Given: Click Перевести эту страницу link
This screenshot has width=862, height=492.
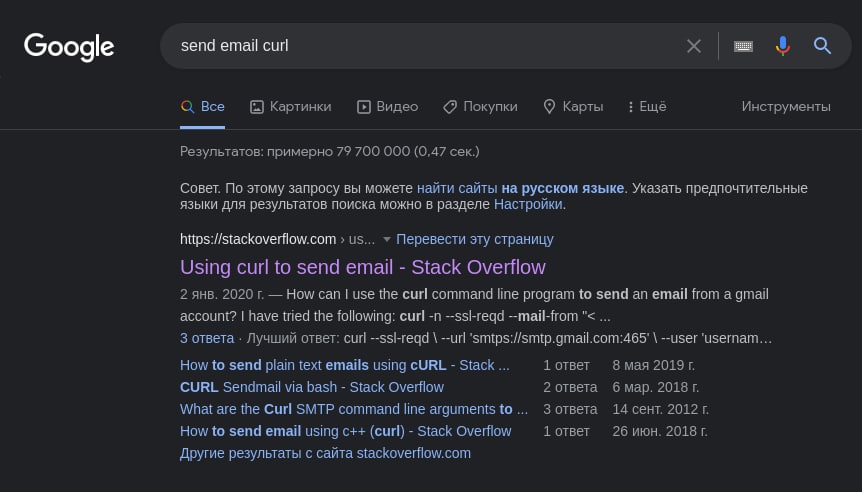Looking at the screenshot, I should pos(474,239).
